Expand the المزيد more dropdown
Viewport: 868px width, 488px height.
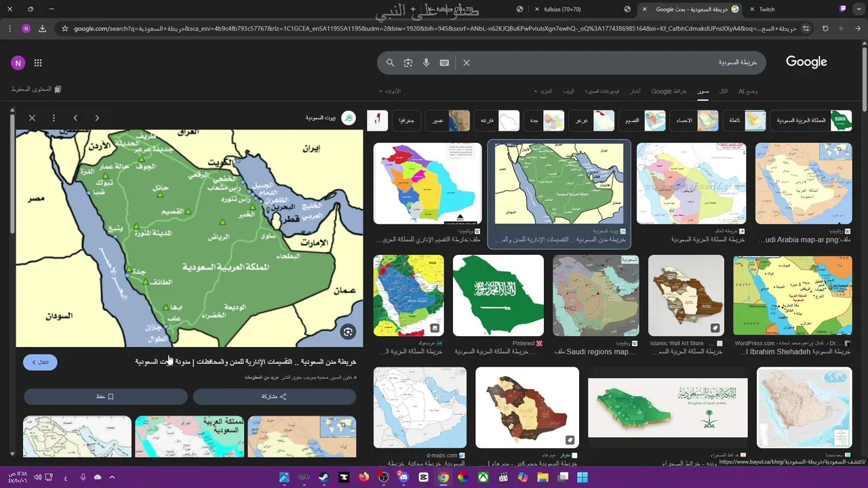pyautogui.click(x=543, y=91)
